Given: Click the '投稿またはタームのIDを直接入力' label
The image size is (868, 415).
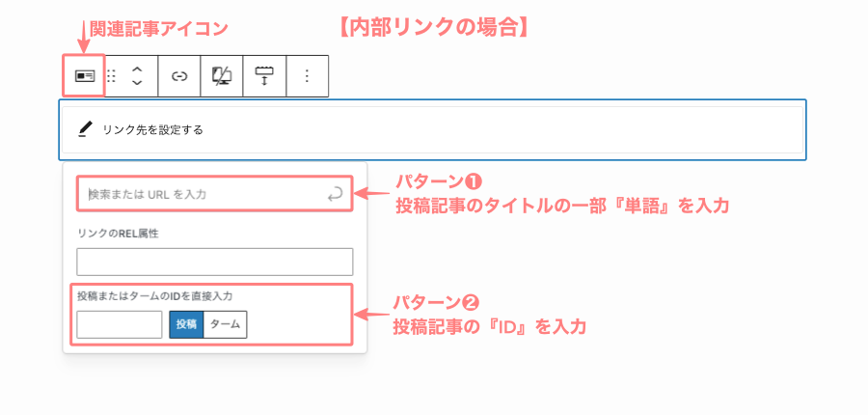Looking at the screenshot, I should tap(154, 296).
